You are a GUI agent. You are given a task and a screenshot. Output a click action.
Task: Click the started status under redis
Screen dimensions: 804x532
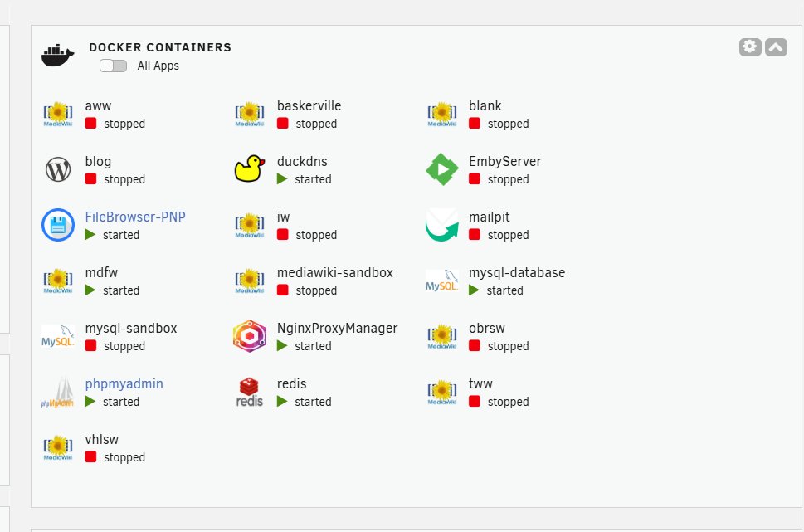[x=313, y=402]
